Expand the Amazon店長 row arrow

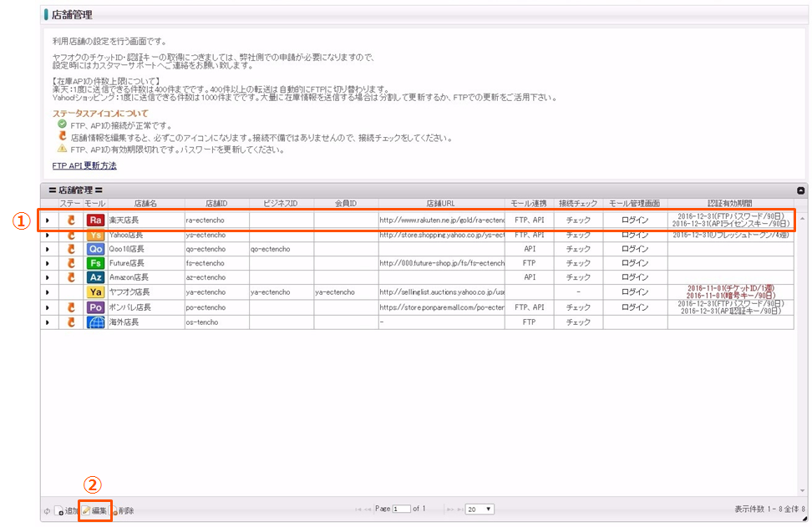[x=47, y=277]
